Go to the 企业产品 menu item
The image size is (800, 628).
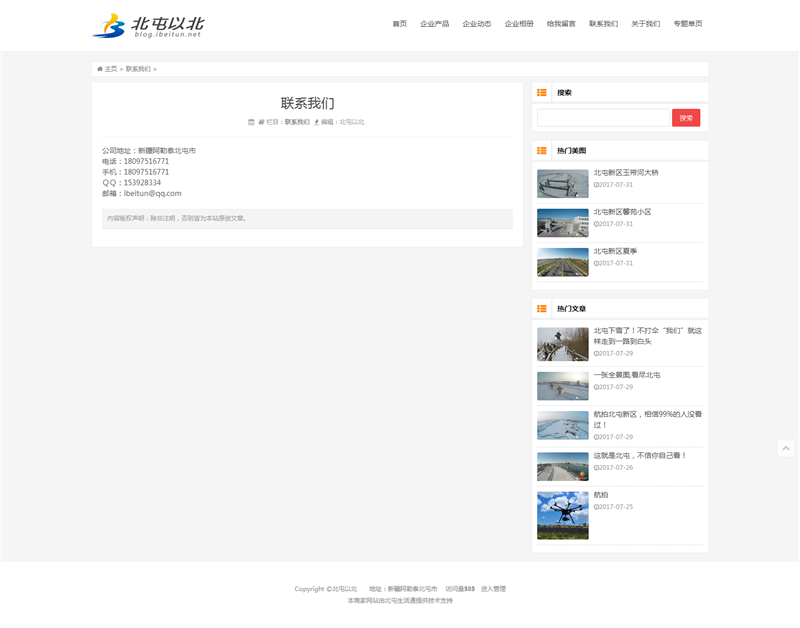[x=435, y=24]
